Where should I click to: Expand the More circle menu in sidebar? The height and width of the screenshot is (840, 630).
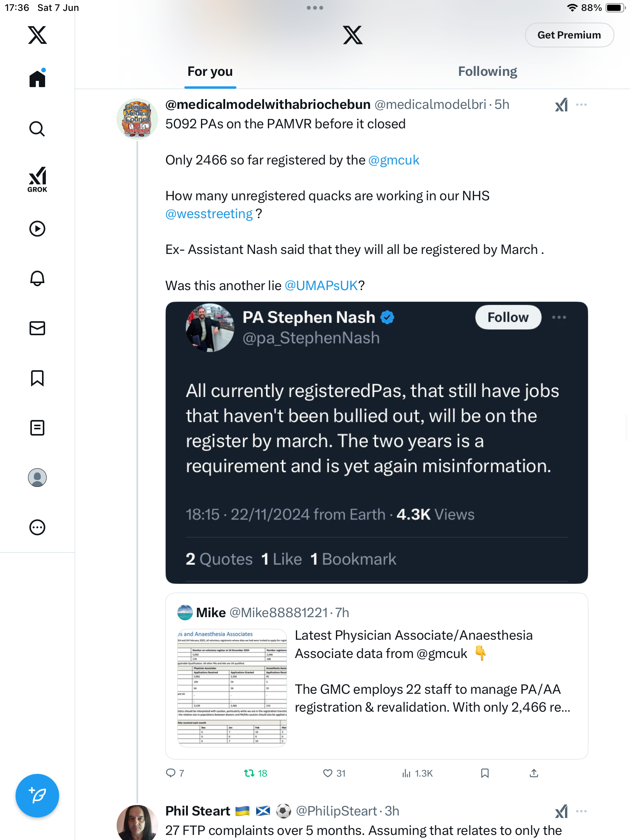(37, 527)
